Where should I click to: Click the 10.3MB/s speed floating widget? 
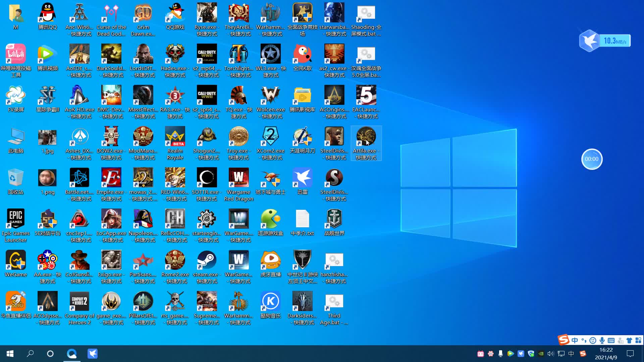pos(605,41)
